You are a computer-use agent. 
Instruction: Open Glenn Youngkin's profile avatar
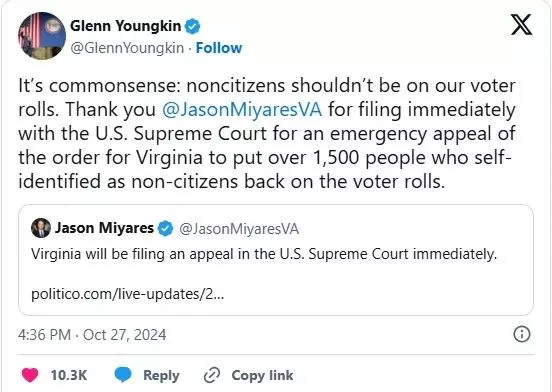[x=42, y=36]
